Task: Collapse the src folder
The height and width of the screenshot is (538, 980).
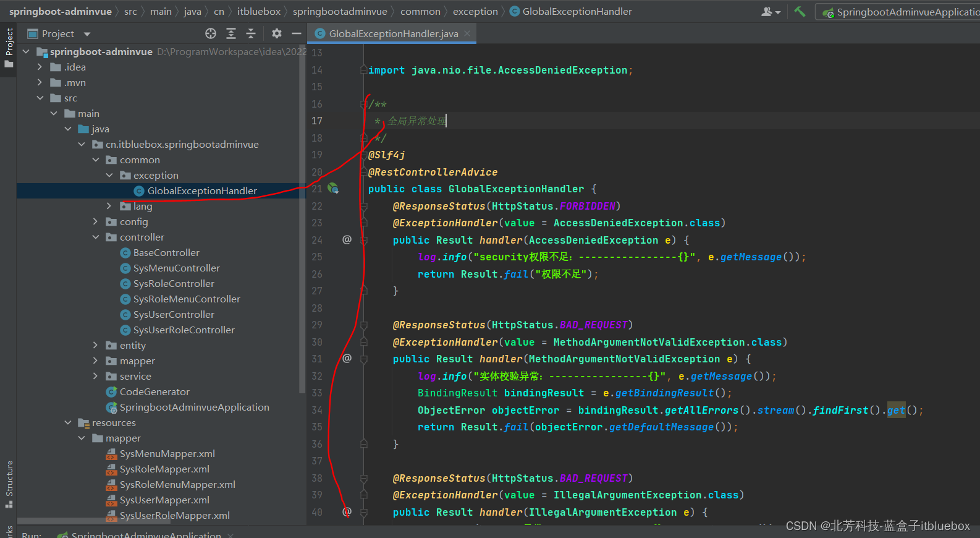Action: [40, 98]
